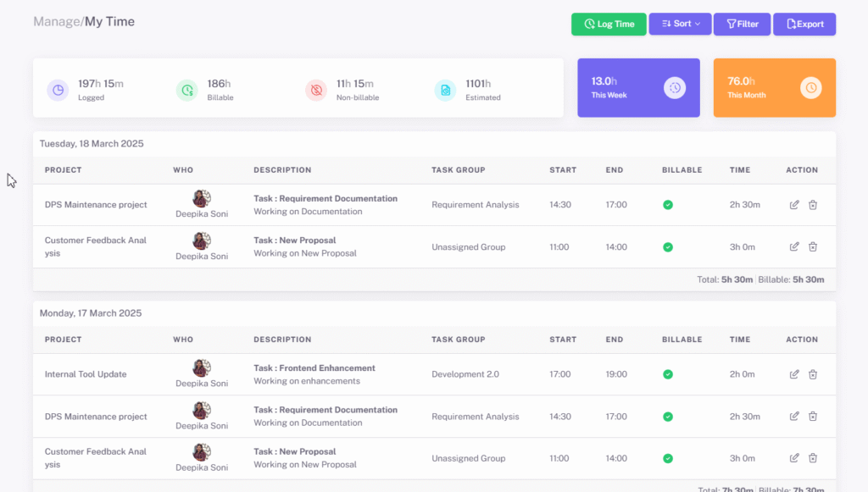The image size is (868, 492).
Task: Click the delete trash icon for New Proposal
Action: [x=813, y=246]
